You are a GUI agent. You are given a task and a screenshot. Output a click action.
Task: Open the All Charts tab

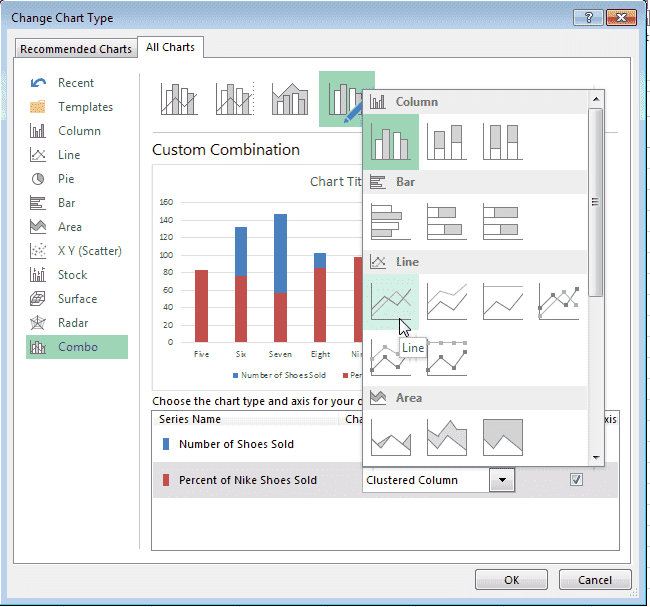171,47
